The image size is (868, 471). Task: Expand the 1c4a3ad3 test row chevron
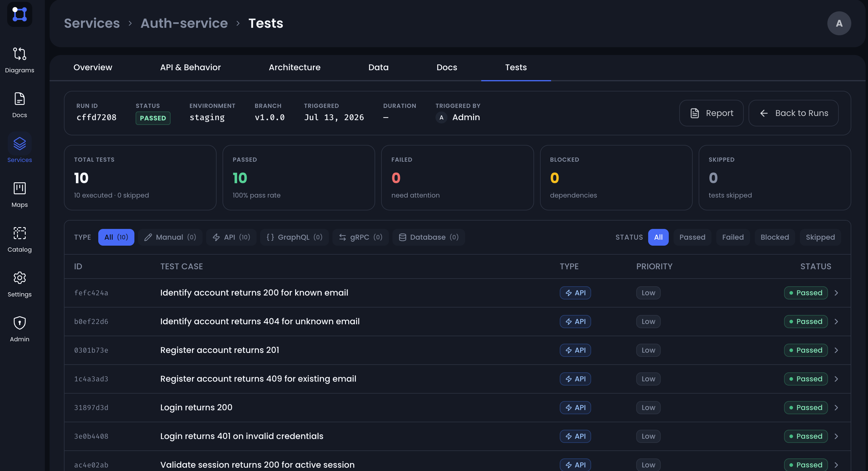click(x=836, y=379)
